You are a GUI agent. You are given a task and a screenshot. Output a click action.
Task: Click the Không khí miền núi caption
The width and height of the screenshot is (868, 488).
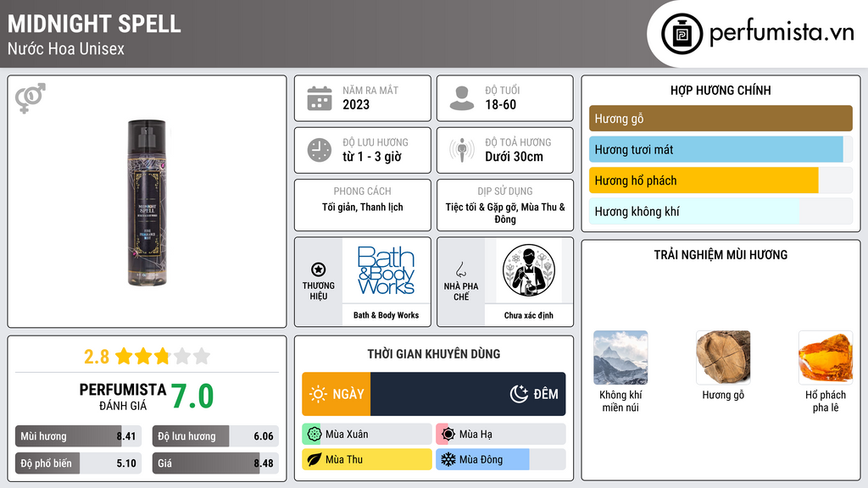tap(620, 401)
